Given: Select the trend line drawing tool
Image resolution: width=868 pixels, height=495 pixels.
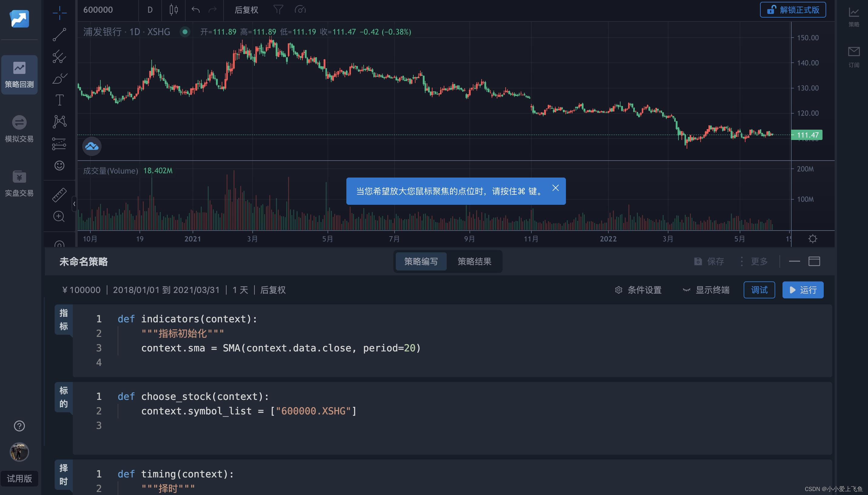Looking at the screenshot, I should pos(59,34).
